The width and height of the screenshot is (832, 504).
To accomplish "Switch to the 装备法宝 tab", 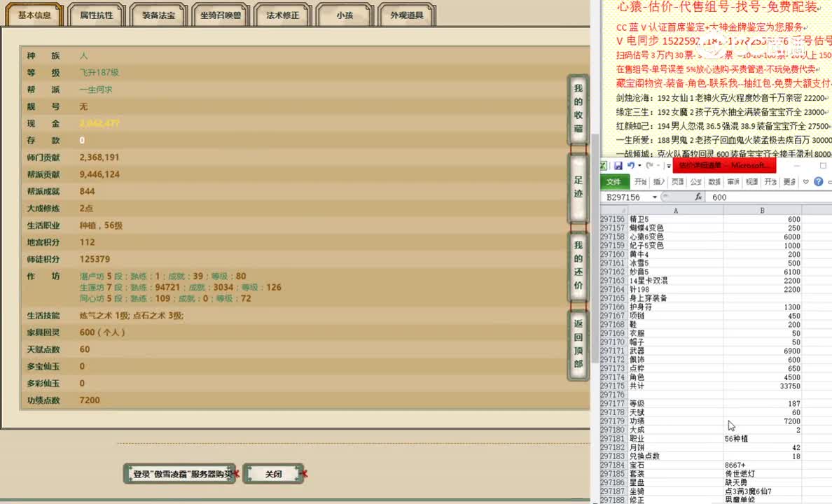I will [x=158, y=14].
